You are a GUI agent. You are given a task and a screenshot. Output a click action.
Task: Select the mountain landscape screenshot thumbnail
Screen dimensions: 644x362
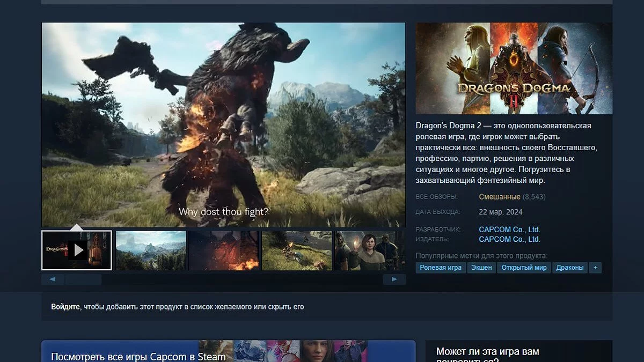151,250
